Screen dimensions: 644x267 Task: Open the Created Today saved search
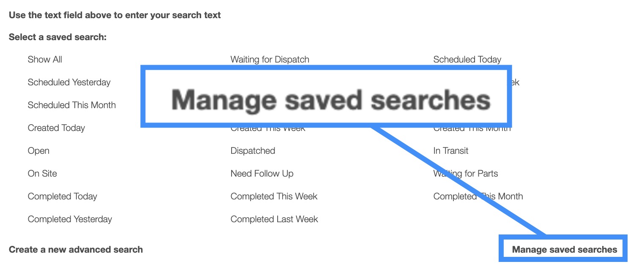point(56,128)
